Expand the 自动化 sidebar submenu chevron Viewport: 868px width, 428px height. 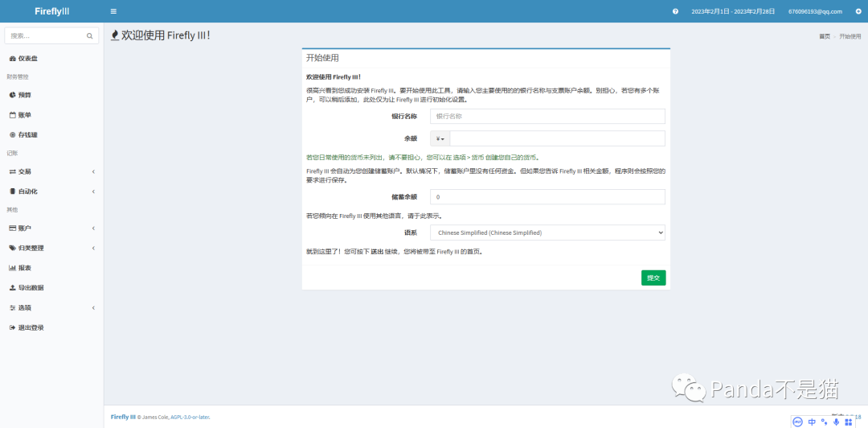click(93, 191)
